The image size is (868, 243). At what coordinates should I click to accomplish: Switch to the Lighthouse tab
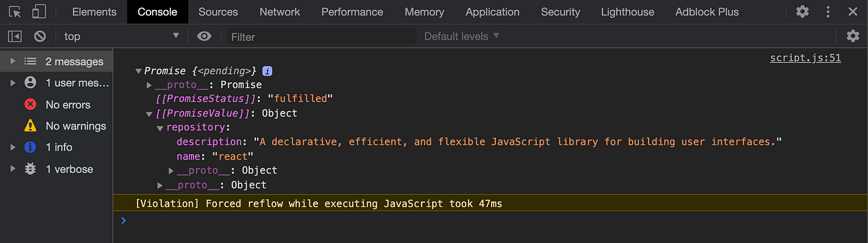pyautogui.click(x=627, y=12)
